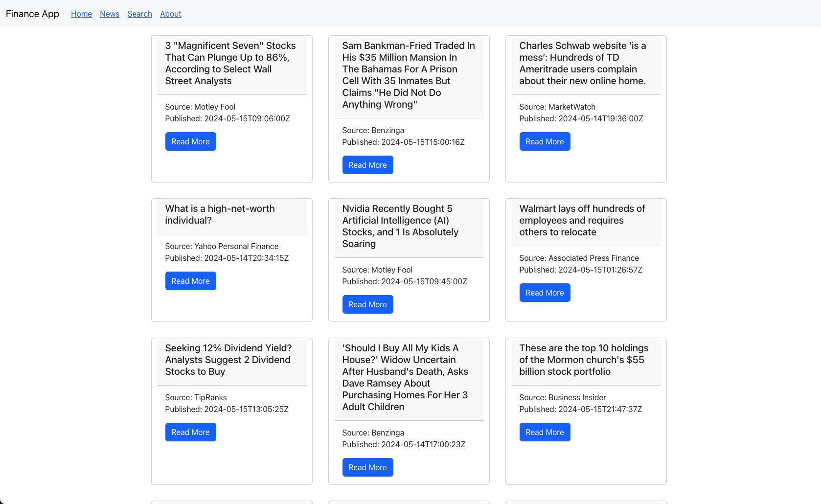
Task: Click the About link in navbar
Action: [x=170, y=14]
